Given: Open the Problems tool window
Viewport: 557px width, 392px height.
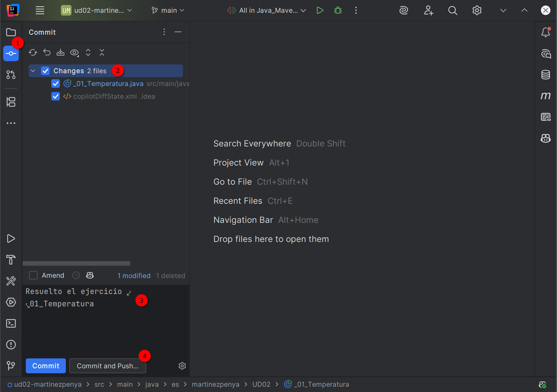Looking at the screenshot, I should coord(11,345).
